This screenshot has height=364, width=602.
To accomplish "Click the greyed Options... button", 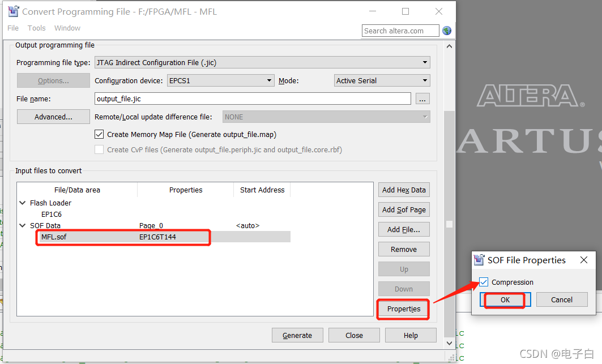I will (x=53, y=80).
